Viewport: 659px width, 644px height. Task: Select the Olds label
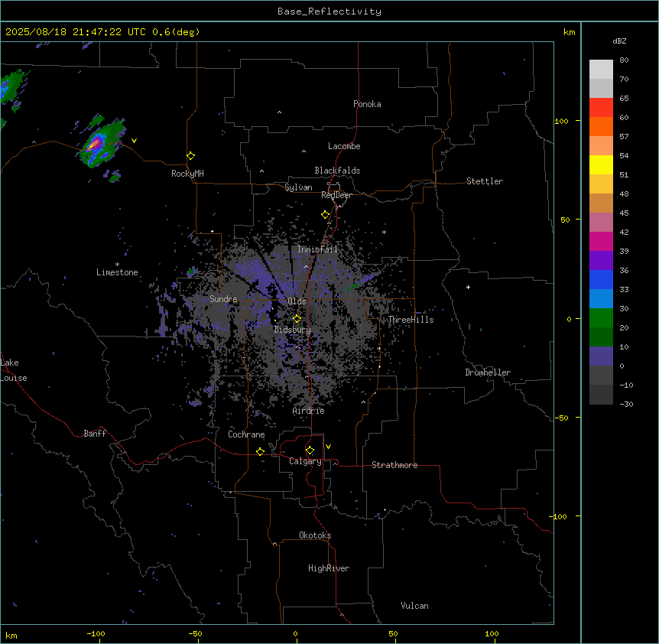coord(297,301)
